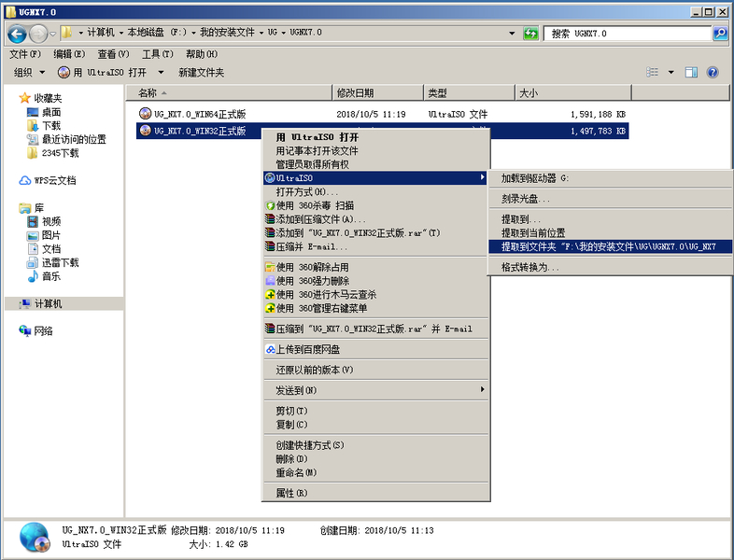Choose 使用 360进行木马云查杀
Image resolution: width=734 pixels, height=560 pixels.
click(x=376, y=294)
